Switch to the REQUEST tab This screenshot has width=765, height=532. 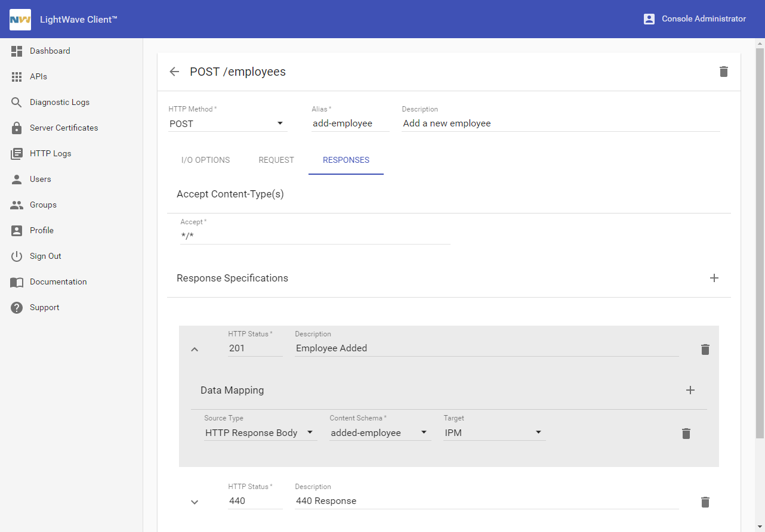point(276,160)
